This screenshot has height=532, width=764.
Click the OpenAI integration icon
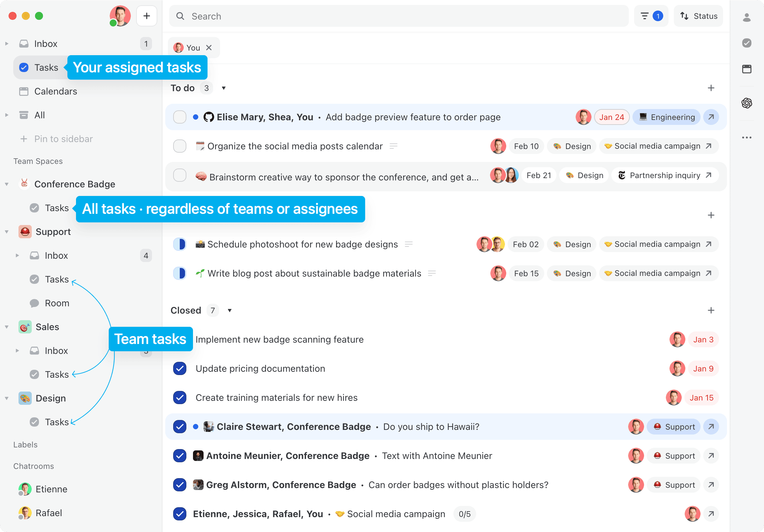coord(747,103)
